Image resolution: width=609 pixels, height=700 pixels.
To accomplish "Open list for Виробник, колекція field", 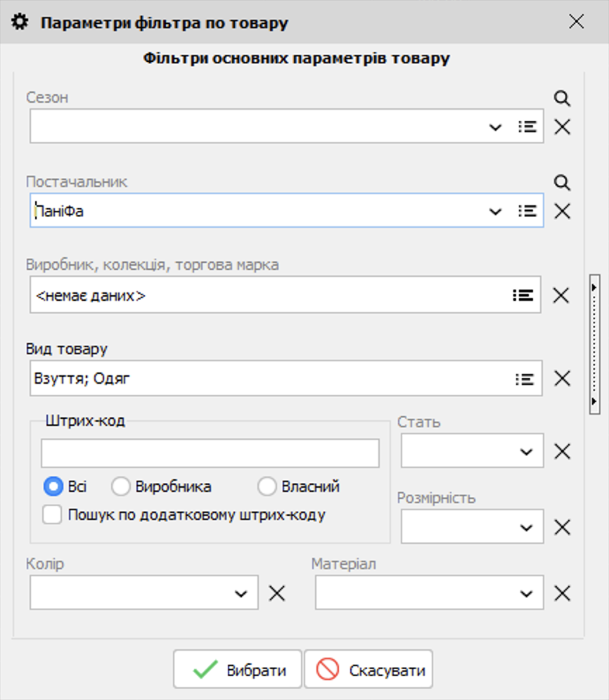I will [524, 295].
